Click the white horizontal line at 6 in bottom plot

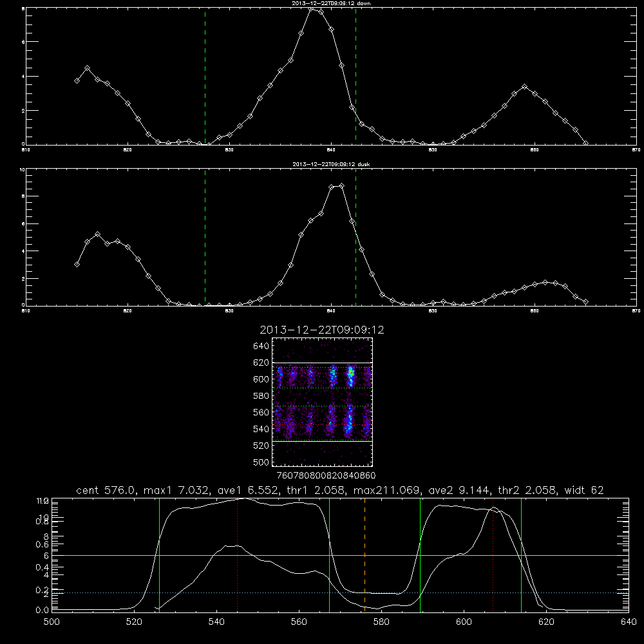click(340, 555)
